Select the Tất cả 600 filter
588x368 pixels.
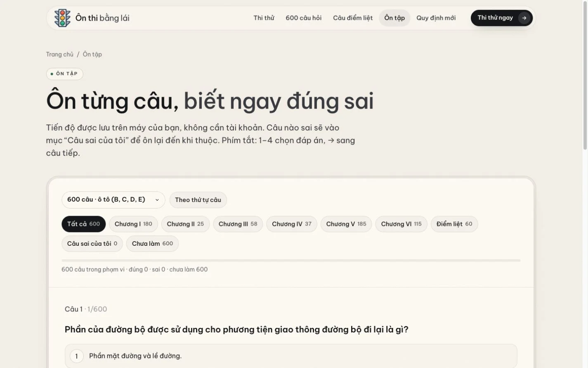tap(84, 224)
